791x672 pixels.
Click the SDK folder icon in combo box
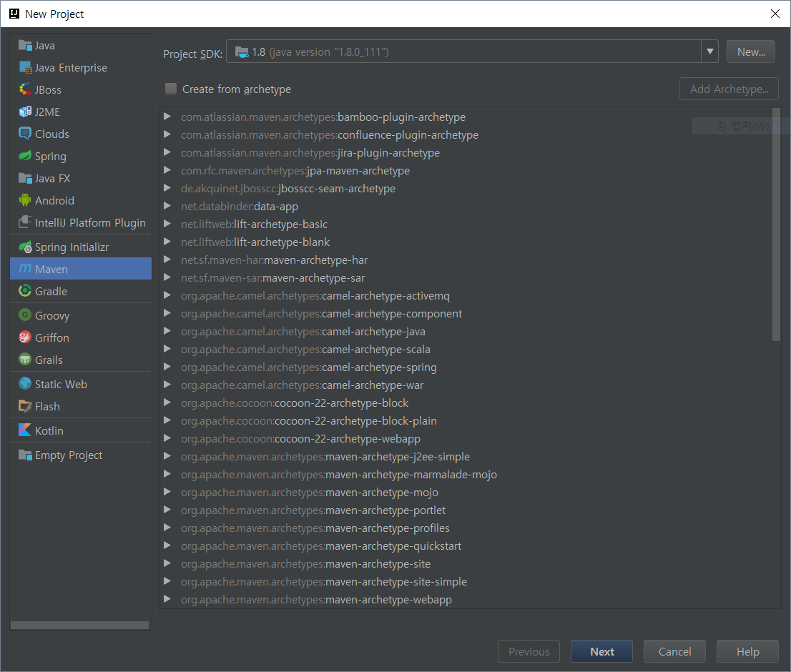coord(242,52)
